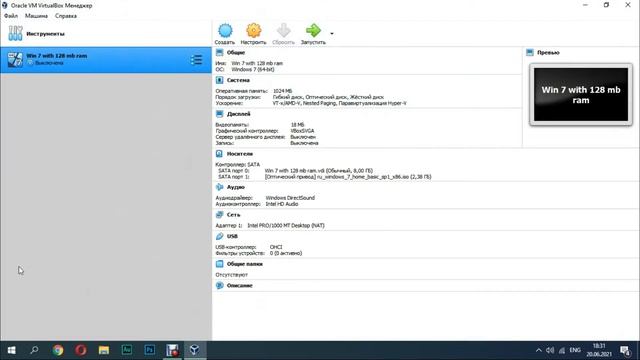Open the Аудио section header link
The image size is (640, 360).
(236, 187)
